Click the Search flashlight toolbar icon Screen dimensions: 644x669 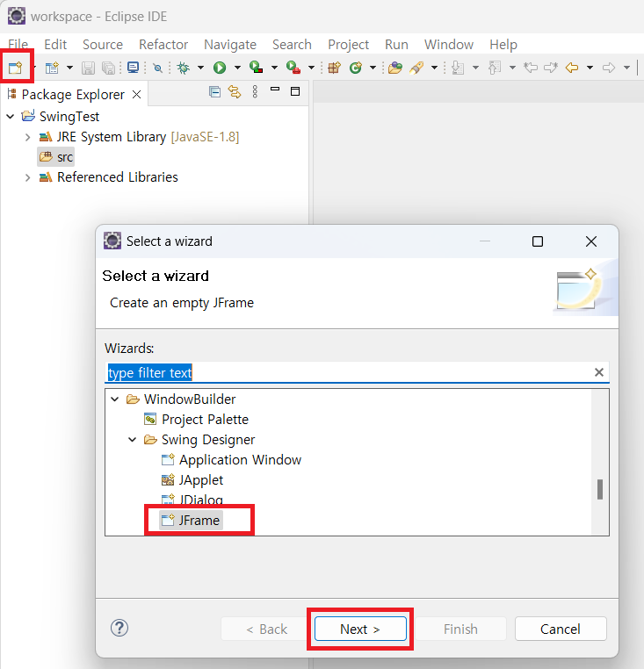pos(416,68)
